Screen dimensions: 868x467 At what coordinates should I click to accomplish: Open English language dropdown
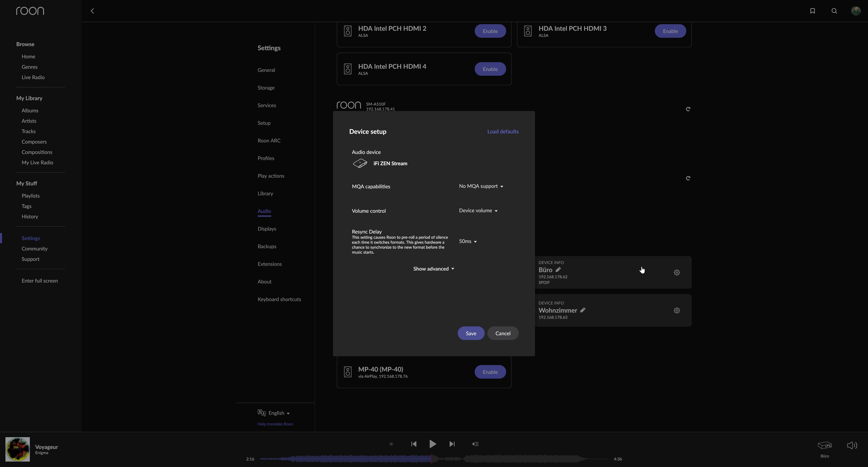click(x=279, y=413)
